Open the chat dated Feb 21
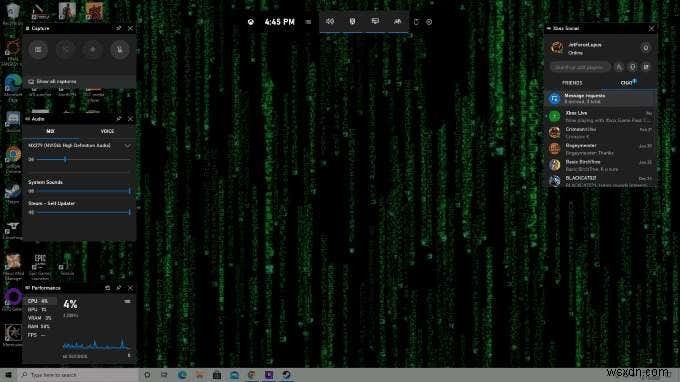The width and height of the screenshot is (680, 382). 600,133
